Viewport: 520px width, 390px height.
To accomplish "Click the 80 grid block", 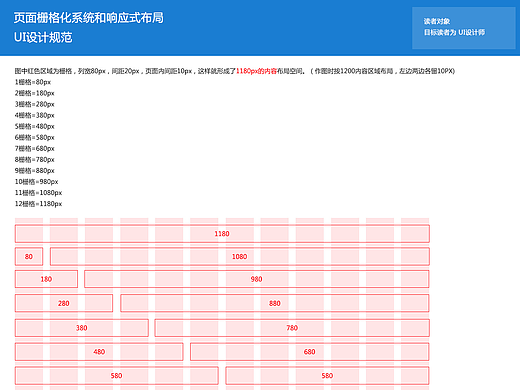I will (x=29, y=256).
